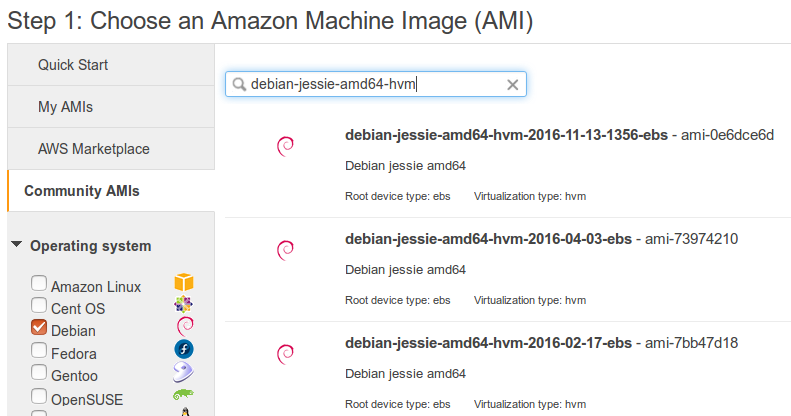Click the Gentoo logo icon
This screenshot has width=791, height=416.
pos(183,373)
